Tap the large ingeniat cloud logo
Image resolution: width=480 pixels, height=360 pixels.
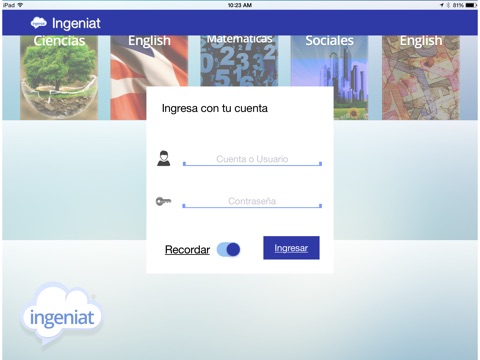click(62, 314)
